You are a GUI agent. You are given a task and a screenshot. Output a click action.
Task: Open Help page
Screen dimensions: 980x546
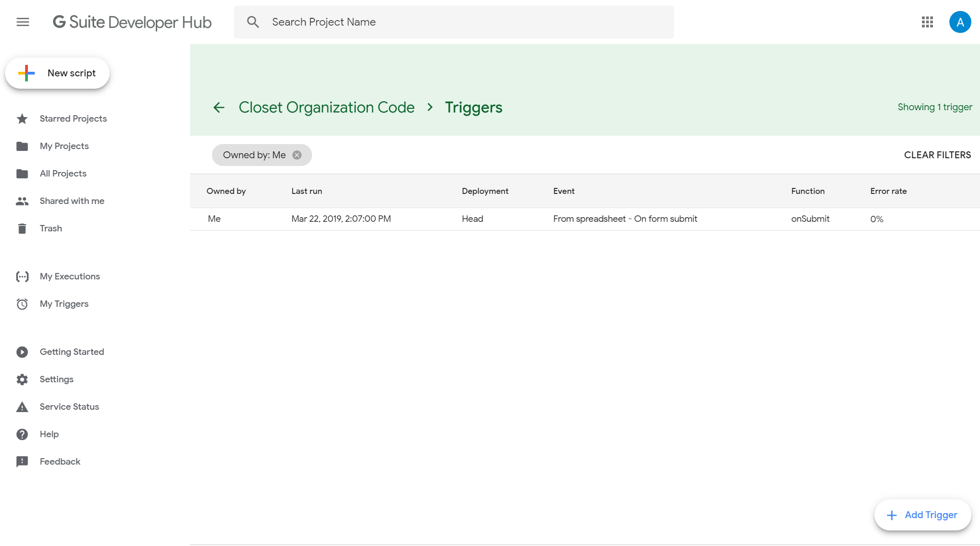coord(49,434)
